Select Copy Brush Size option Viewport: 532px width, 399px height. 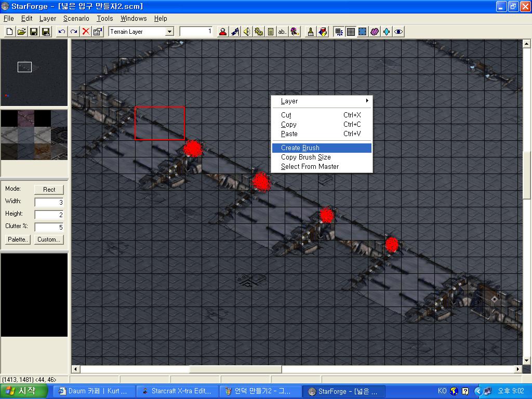point(322,157)
